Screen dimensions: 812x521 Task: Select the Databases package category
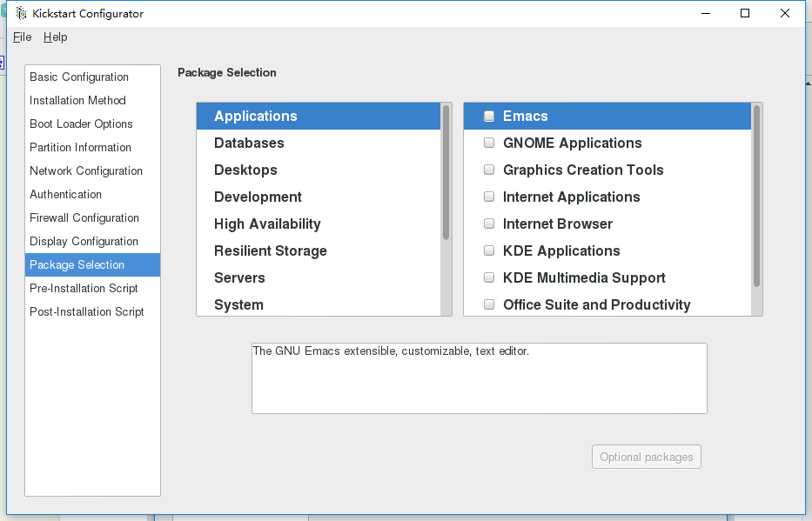(x=249, y=143)
